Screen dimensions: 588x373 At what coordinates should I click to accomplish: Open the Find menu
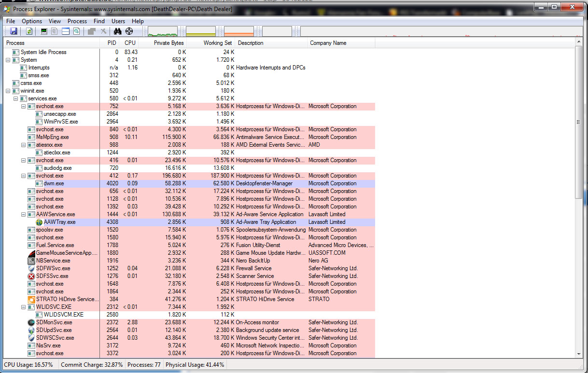pos(99,21)
